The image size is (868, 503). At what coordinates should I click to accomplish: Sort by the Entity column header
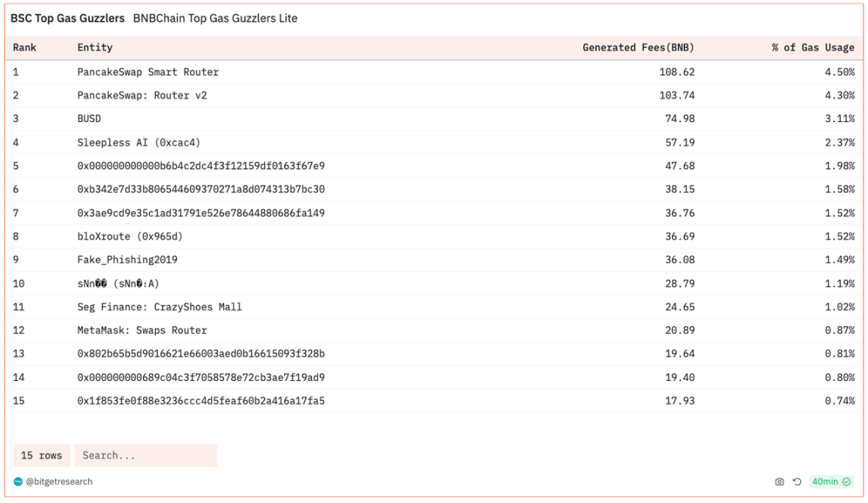pos(95,47)
